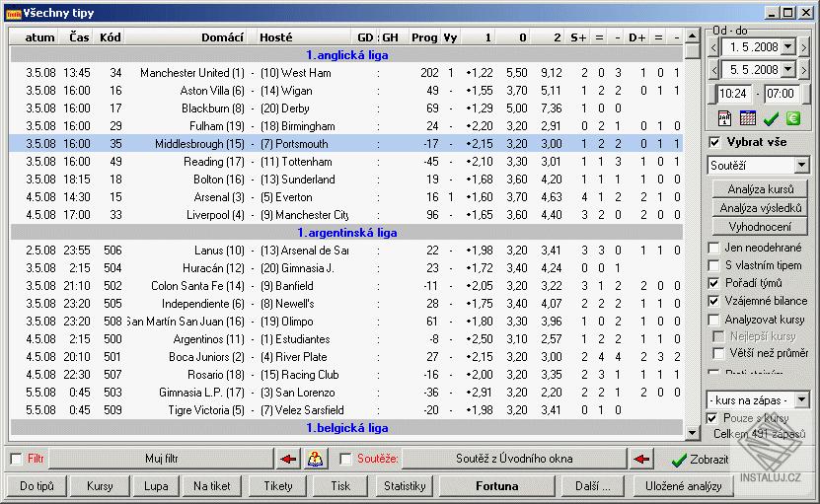Viewport: 820px width, 504px height.
Task: Select the 1.anglická liga group header
Action: [x=346, y=55]
